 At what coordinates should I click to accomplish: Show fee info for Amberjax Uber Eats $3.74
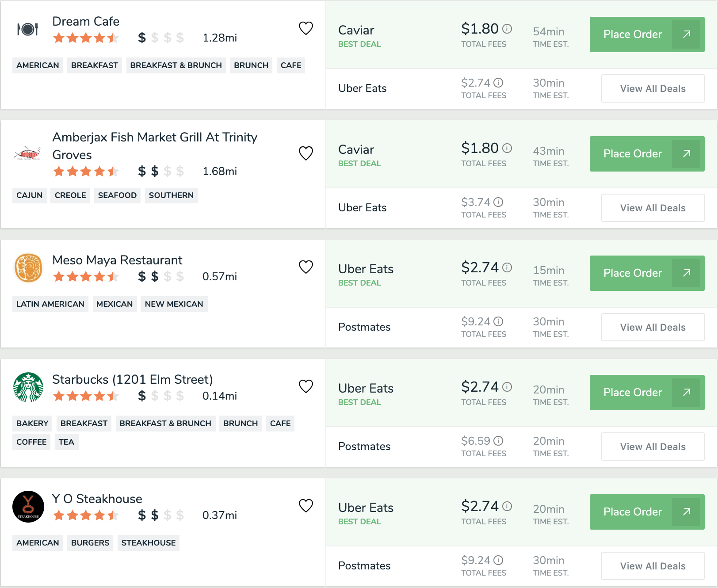tap(499, 202)
